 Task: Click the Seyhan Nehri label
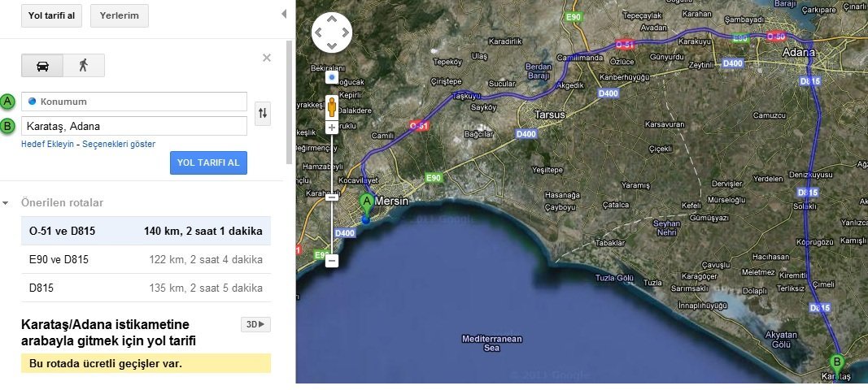tap(666, 228)
